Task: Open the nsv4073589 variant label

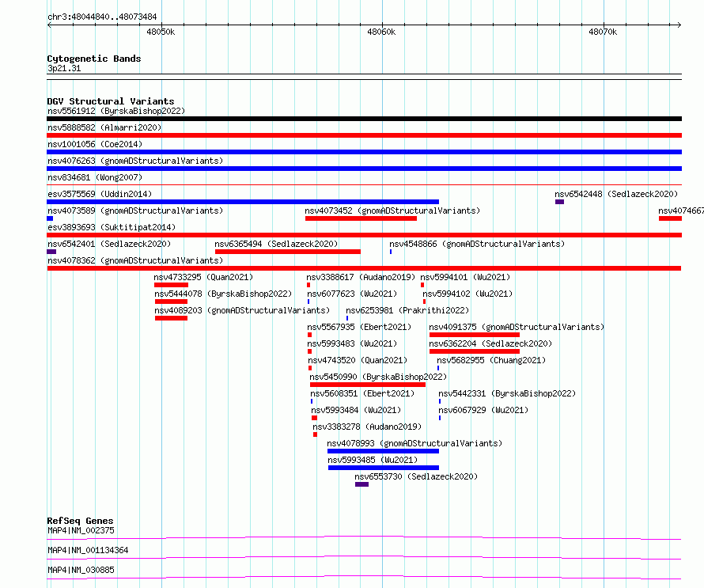Action: tap(135, 211)
